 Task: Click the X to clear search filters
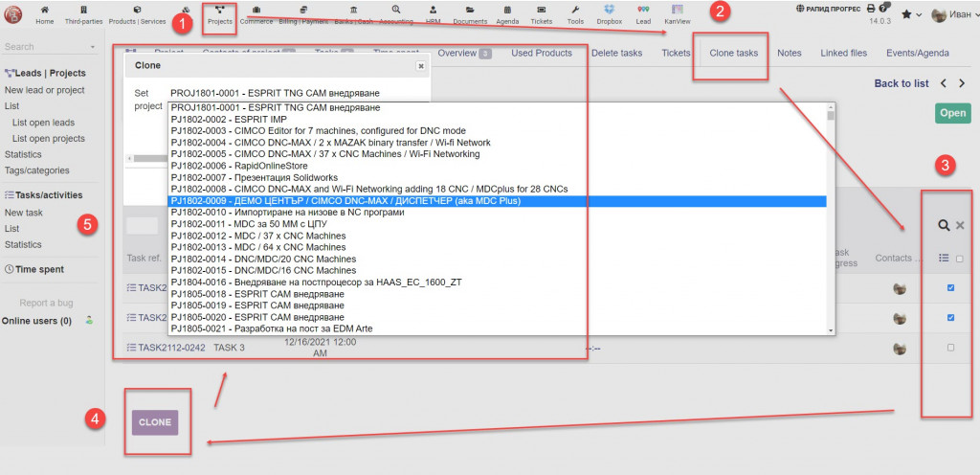[x=960, y=226]
